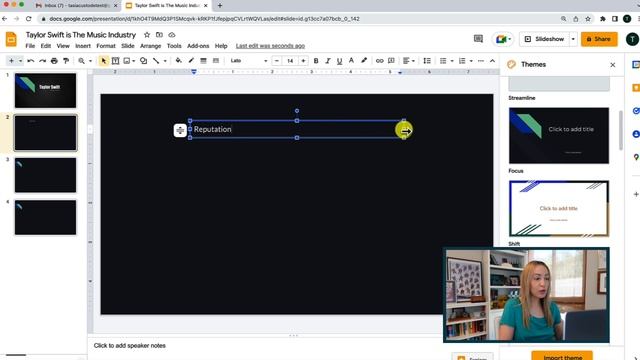Open the Insert menu

(83, 46)
